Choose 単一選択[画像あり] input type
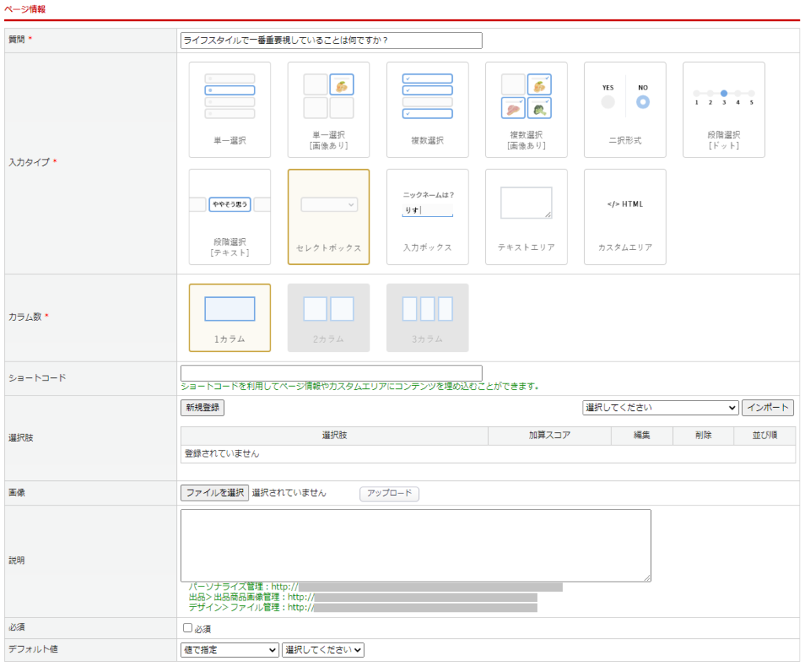Image resolution: width=805 pixels, height=672 pixels. coord(329,110)
